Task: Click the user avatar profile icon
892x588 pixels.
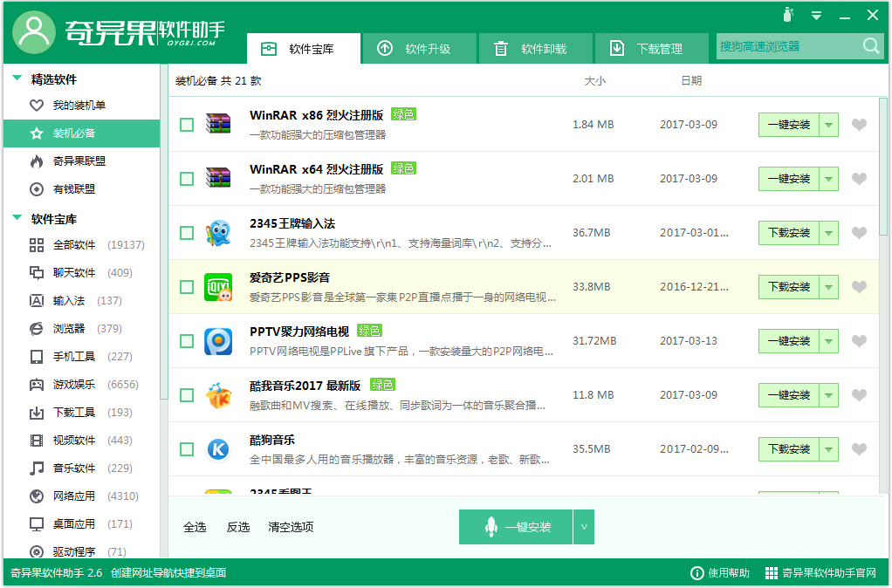Action: tap(34, 31)
